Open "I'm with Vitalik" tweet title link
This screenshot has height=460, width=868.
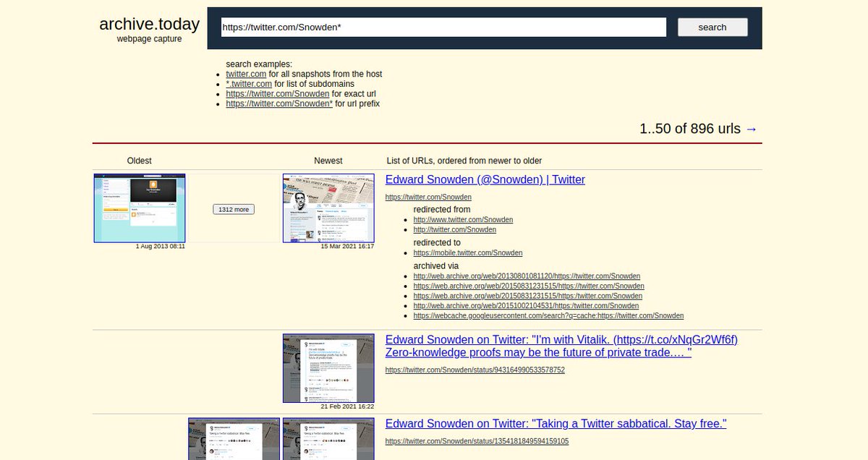click(561, 346)
